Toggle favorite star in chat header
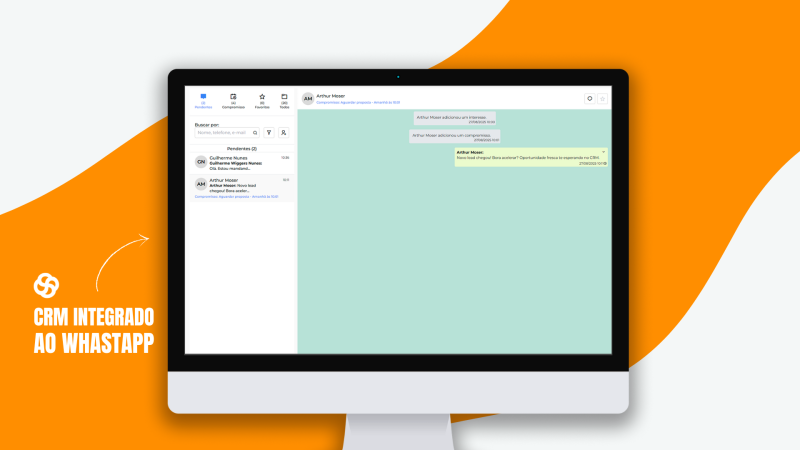 [x=602, y=99]
